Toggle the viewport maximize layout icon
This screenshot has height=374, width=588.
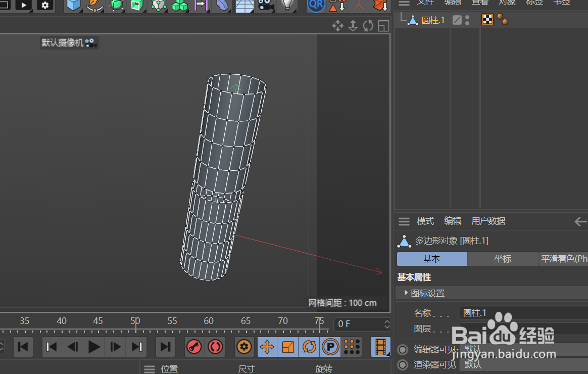[x=383, y=25]
